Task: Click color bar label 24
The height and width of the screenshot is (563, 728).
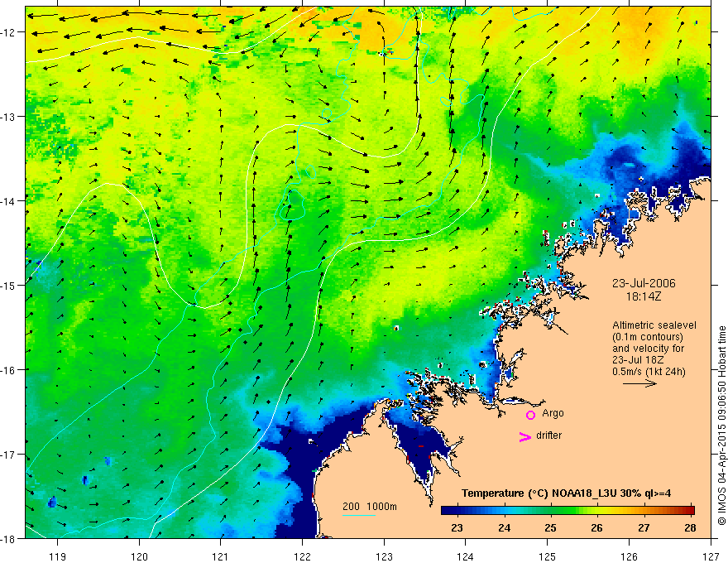Action: (504, 527)
